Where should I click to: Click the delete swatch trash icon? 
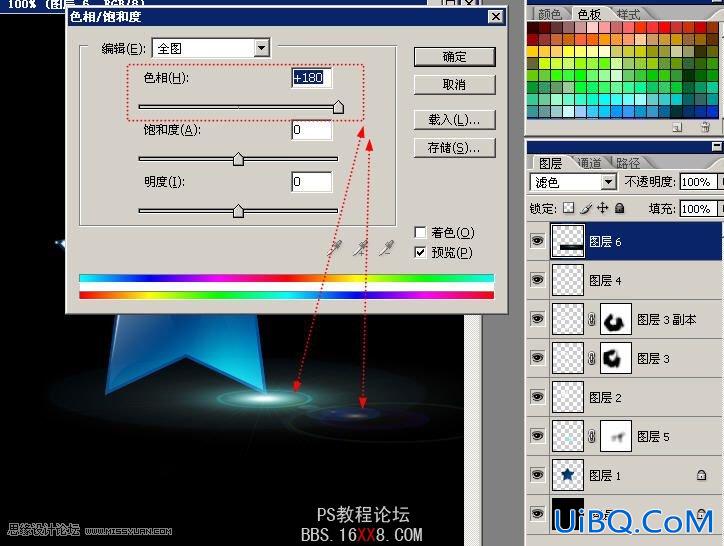[705, 127]
